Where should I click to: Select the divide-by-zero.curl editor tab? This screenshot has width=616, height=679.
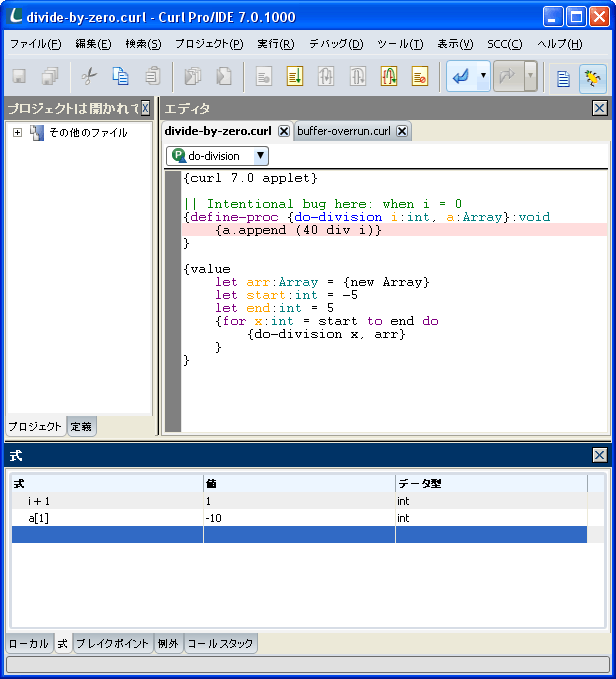coord(218,131)
